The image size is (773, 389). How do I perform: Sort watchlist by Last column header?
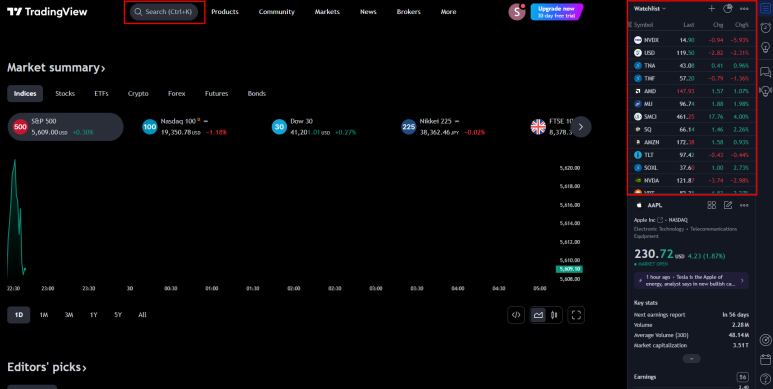click(x=689, y=25)
